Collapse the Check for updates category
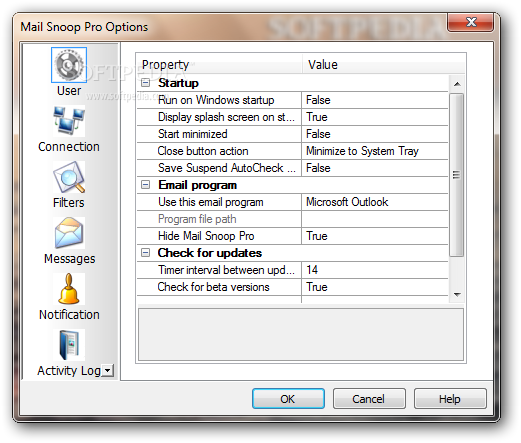 [x=146, y=253]
